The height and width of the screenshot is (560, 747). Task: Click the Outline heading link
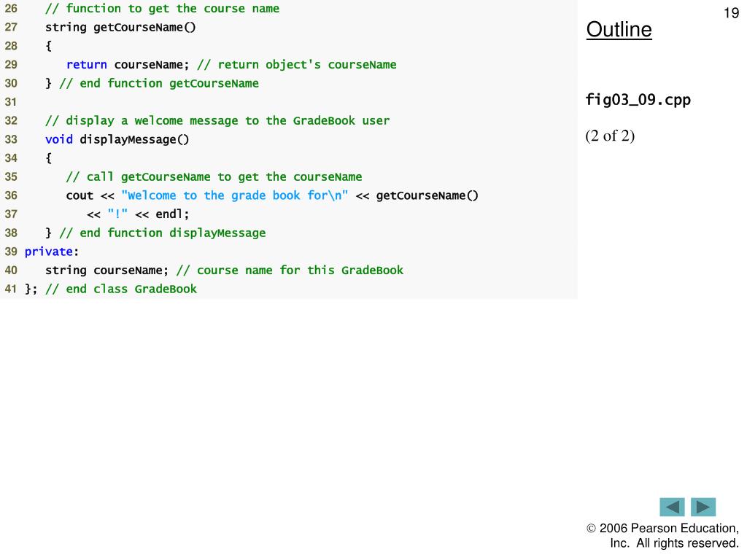pyautogui.click(x=619, y=29)
